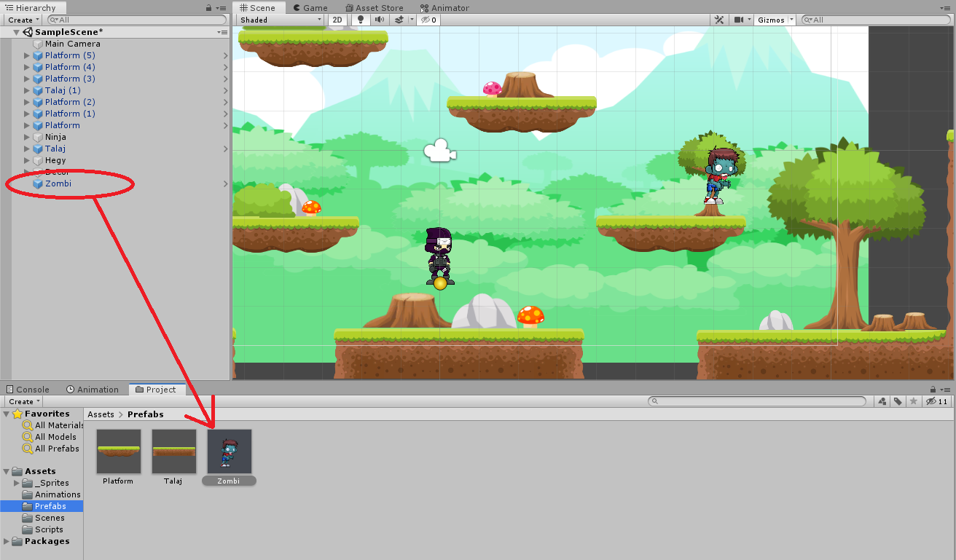The height and width of the screenshot is (560, 956).
Task: Open Project Create dropdown
Action: coord(23,401)
